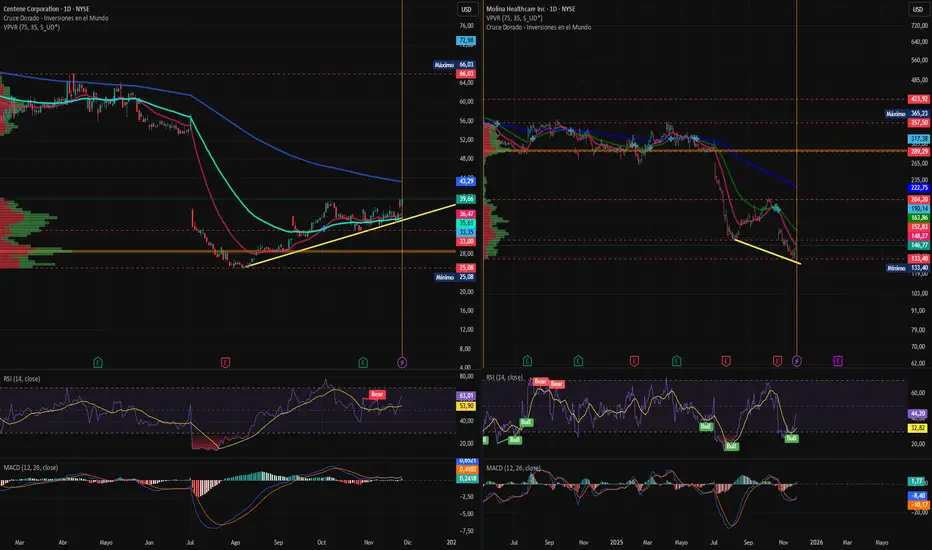
Task: Open third green earnings marker on Molina chart
Action: pyautogui.click(x=676, y=361)
